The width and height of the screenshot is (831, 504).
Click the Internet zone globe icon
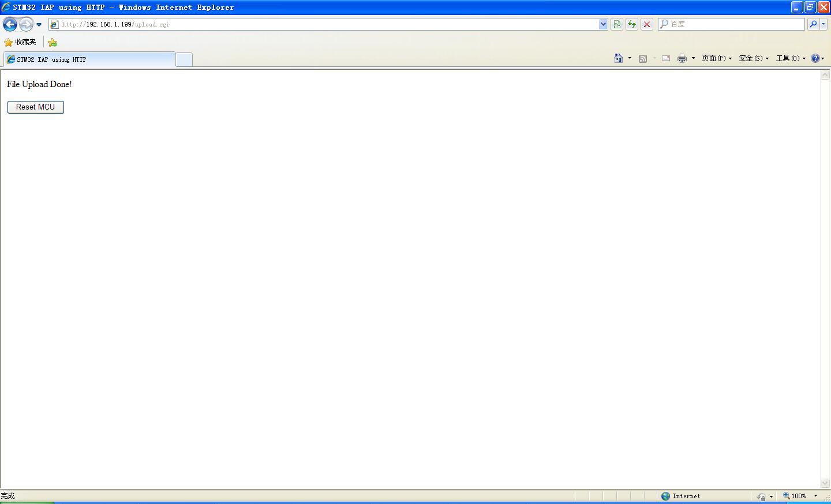pyautogui.click(x=665, y=496)
